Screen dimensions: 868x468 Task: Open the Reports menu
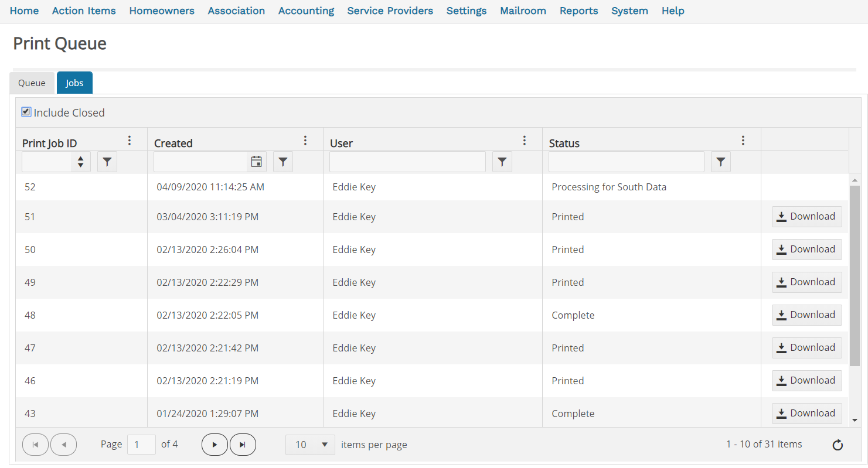[578, 11]
